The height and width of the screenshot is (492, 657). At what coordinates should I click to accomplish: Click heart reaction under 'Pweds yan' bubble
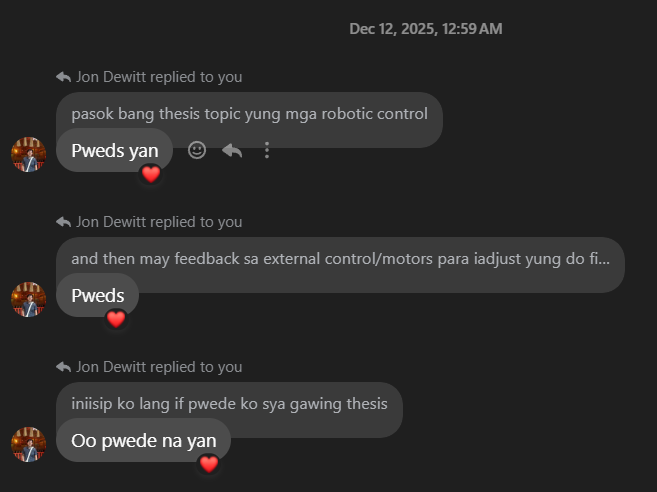click(x=151, y=174)
